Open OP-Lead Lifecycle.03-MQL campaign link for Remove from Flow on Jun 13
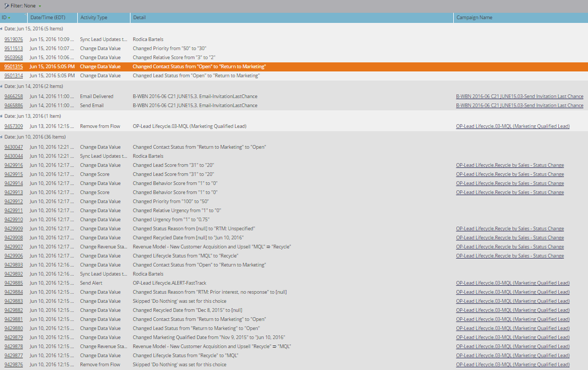 [513, 127]
